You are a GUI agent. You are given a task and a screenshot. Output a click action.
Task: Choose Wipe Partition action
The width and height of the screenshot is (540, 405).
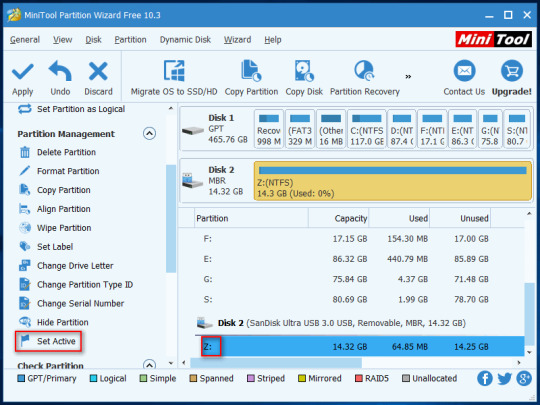point(55,228)
